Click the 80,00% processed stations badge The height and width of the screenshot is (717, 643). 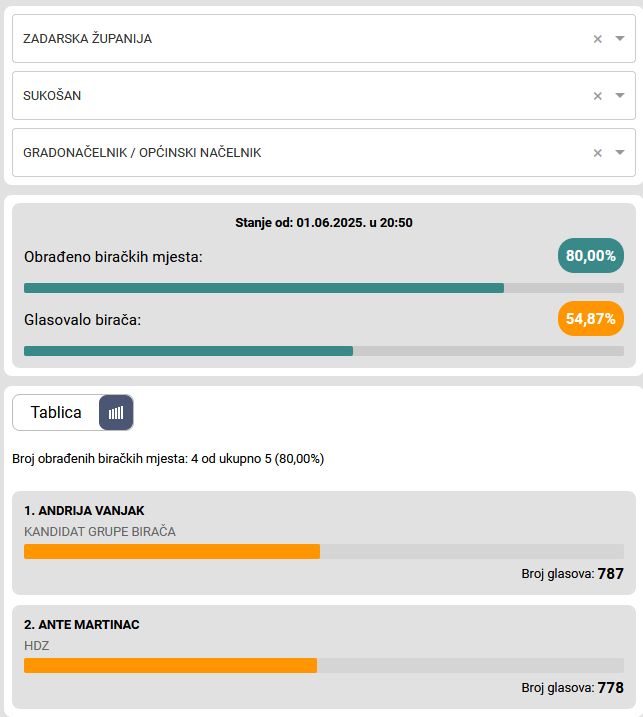click(x=590, y=256)
